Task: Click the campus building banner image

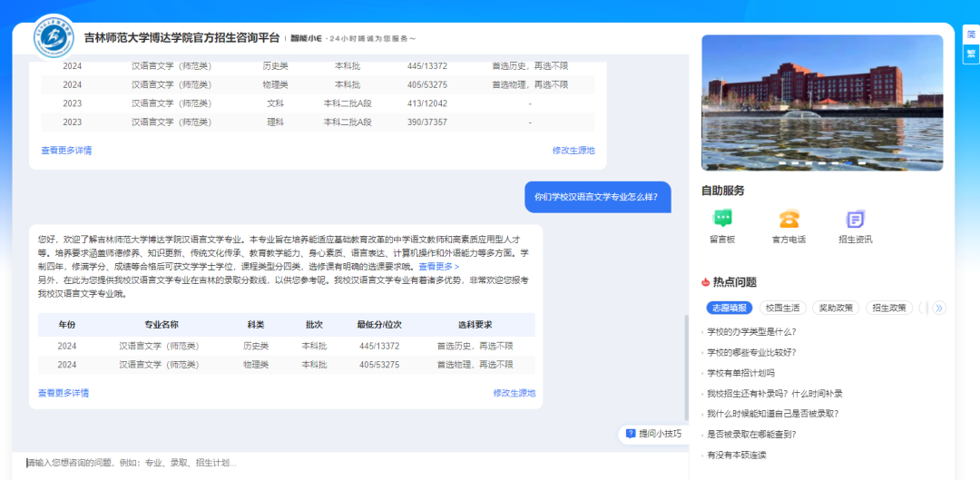Action: (x=822, y=103)
